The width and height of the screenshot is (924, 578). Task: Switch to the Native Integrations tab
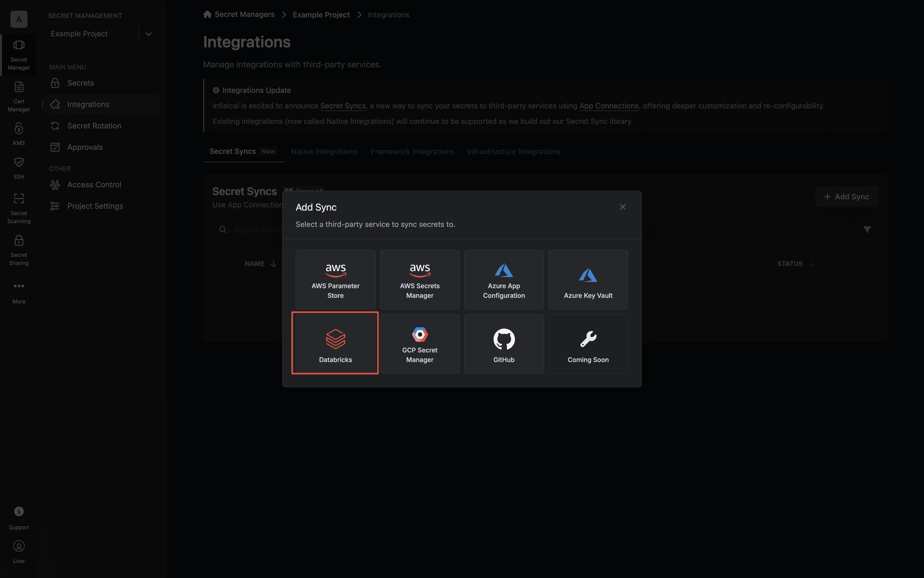pos(324,151)
